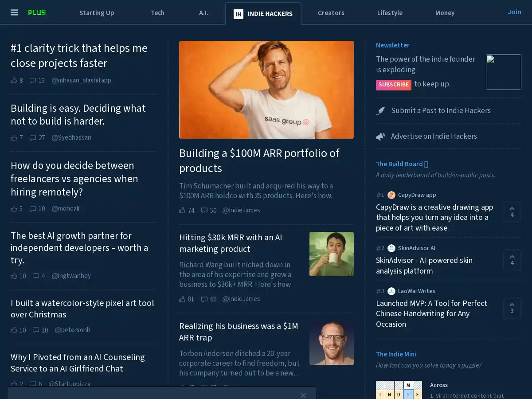Upvote the CapyDraw build board post
The height and width of the screenshot is (399, 532).
512,212
